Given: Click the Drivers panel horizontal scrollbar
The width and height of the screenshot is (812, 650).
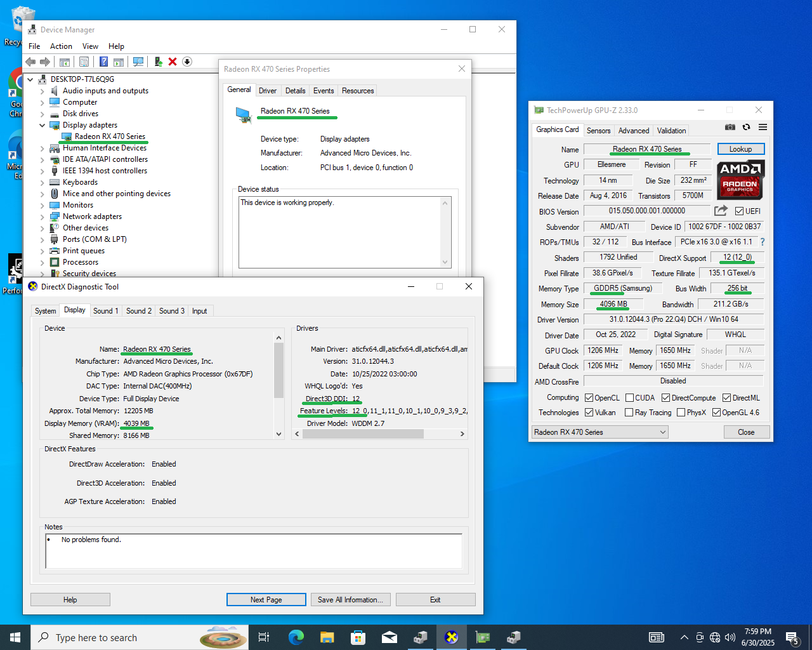Looking at the screenshot, I should pyautogui.click(x=363, y=434).
